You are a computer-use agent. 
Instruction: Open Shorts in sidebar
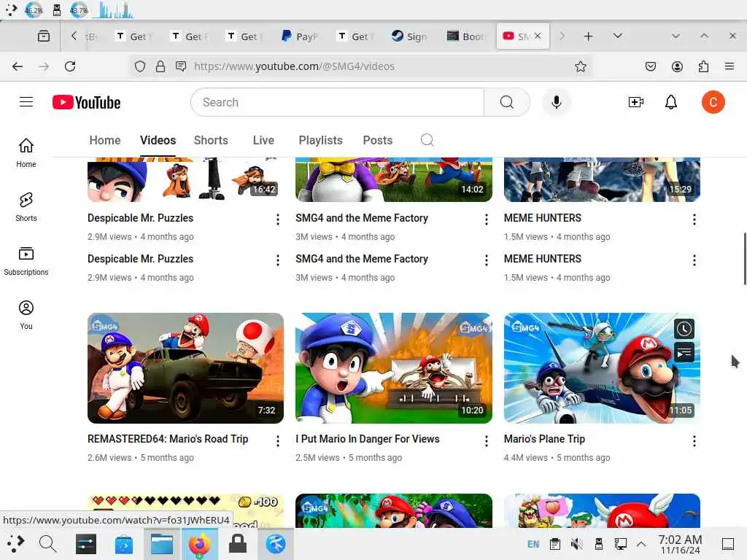[x=26, y=206]
